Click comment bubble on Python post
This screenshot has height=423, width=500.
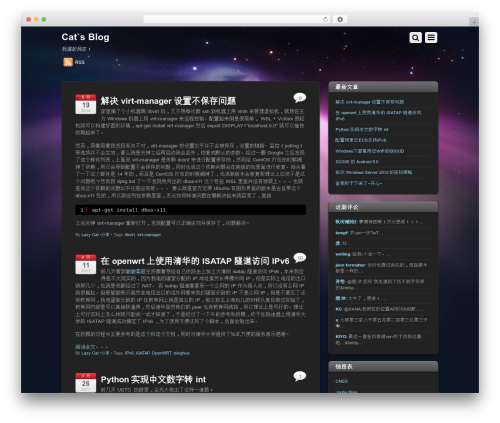tap(300, 376)
